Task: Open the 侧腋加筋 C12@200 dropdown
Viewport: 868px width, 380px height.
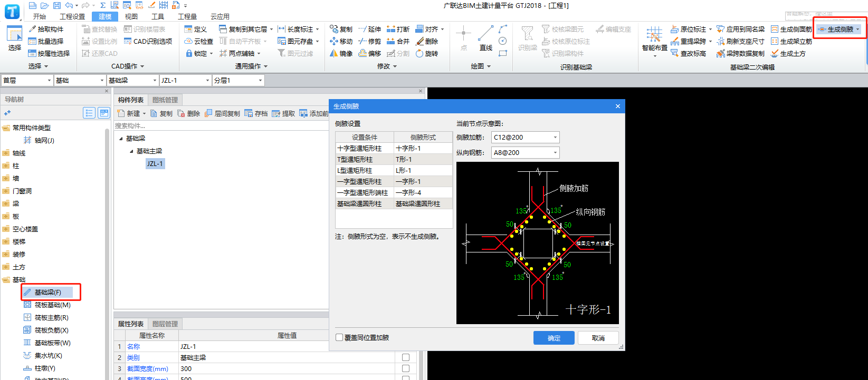Action: 555,138
